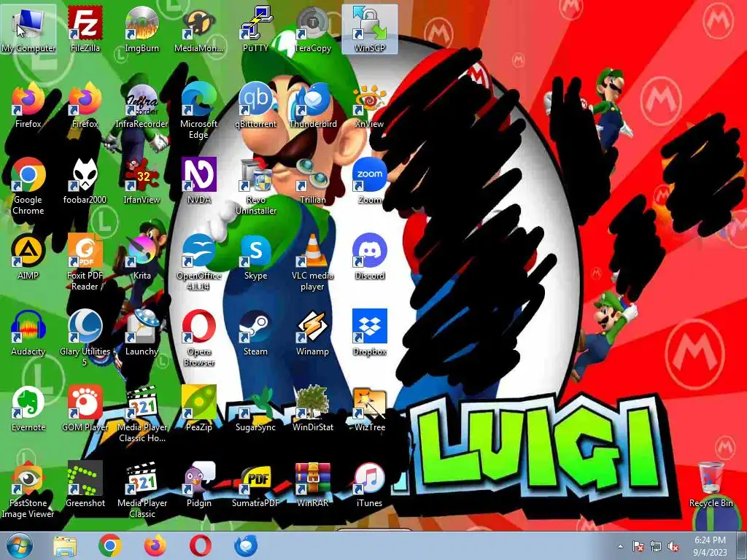
Task: Click the PeaZip desktop shortcut
Action: click(198, 409)
